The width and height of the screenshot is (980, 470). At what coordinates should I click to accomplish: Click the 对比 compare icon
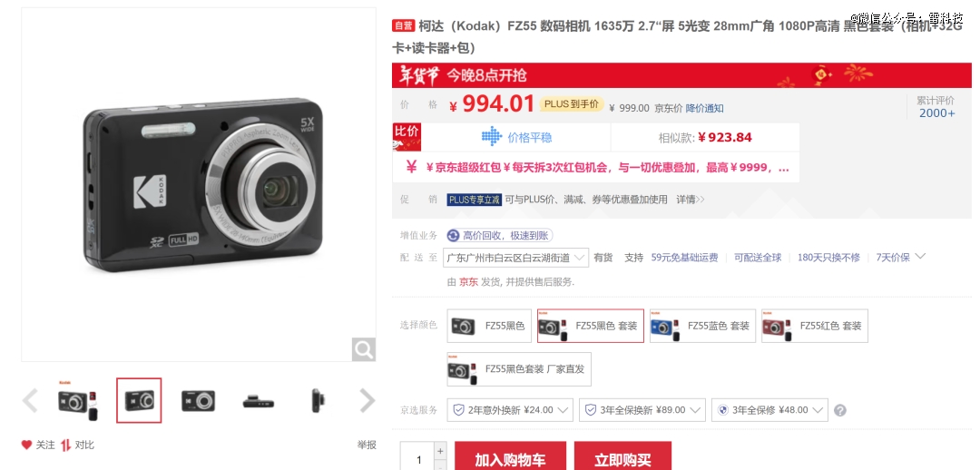pyautogui.click(x=65, y=445)
